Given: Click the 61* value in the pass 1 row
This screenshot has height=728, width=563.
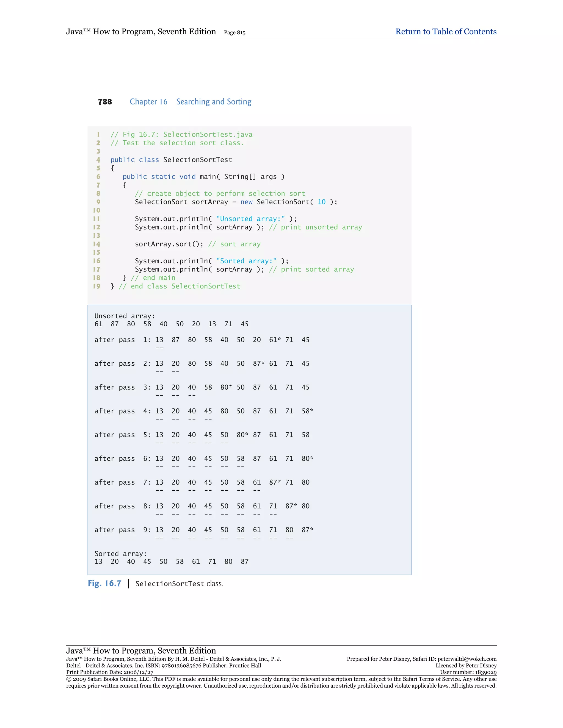Looking at the screenshot, I should pos(275,340).
